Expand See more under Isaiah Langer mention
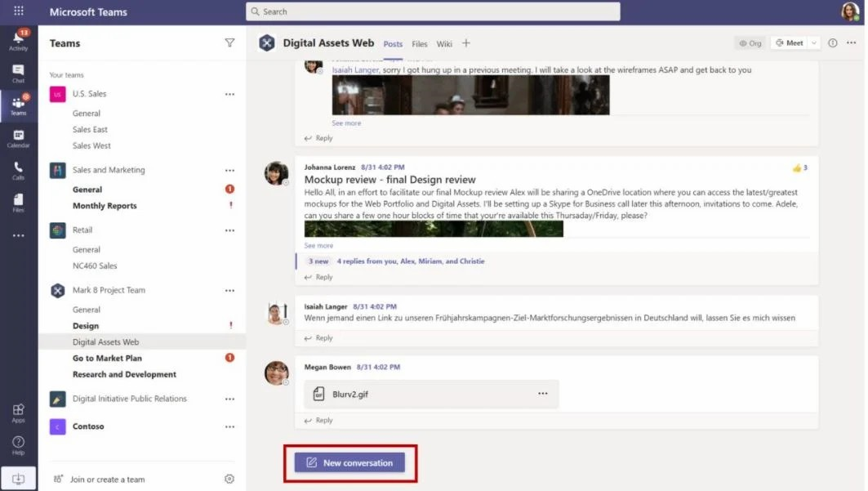 pyautogui.click(x=346, y=123)
